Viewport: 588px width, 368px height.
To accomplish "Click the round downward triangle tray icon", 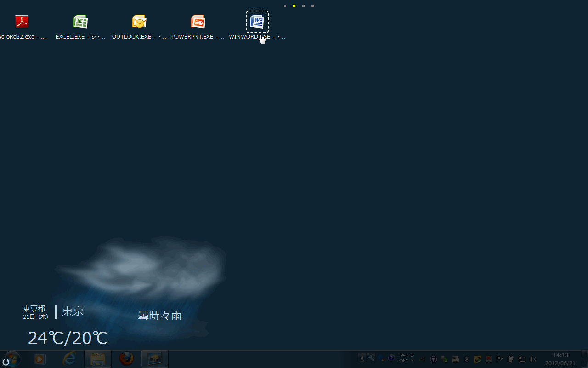I will (x=433, y=359).
